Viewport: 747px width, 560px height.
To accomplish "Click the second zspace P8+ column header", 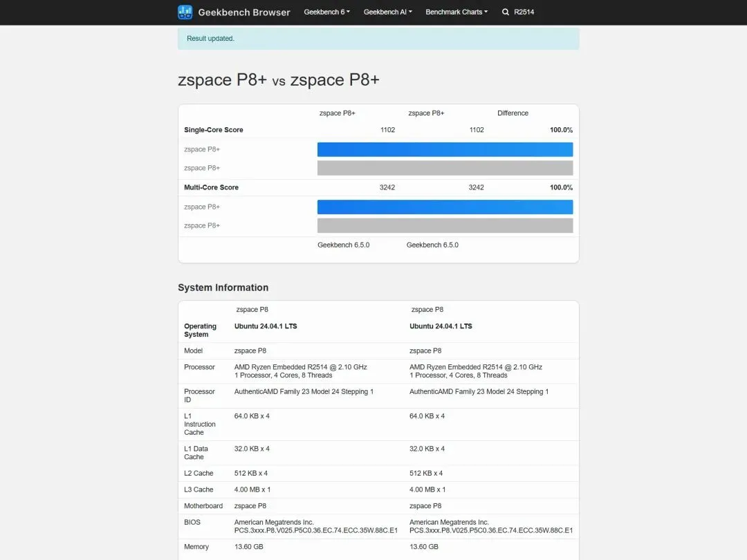I will tap(426, 113).
